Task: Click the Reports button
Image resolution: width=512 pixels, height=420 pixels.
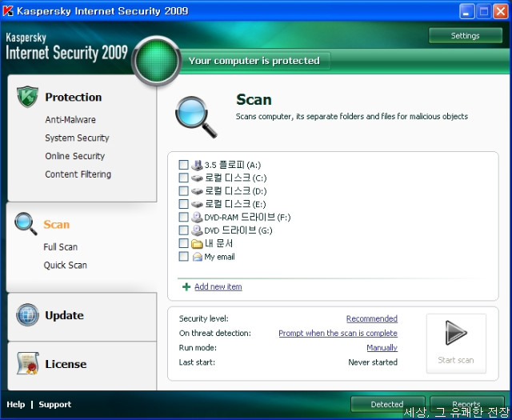Action: coord(466,404)
